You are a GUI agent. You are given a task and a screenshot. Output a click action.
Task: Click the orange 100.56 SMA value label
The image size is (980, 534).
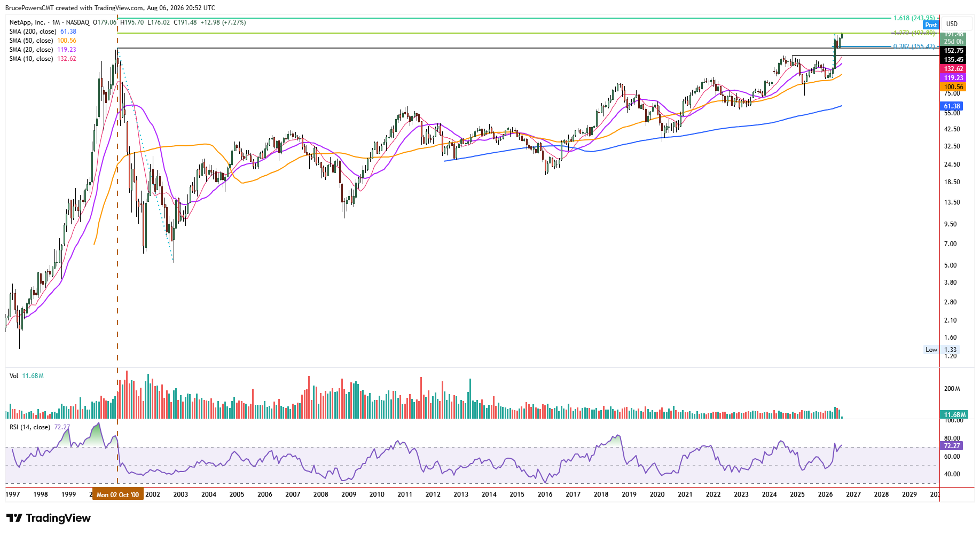(x=953, y=87)
